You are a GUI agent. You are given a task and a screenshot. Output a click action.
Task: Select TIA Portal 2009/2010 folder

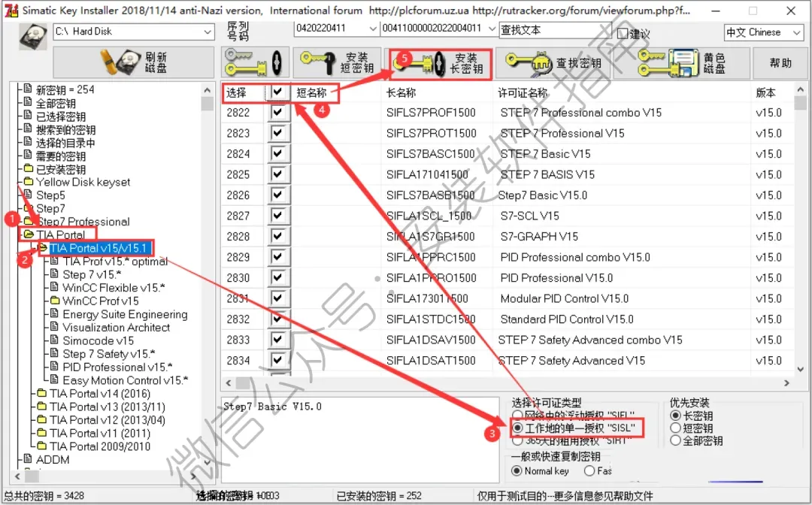click(100, 446)
